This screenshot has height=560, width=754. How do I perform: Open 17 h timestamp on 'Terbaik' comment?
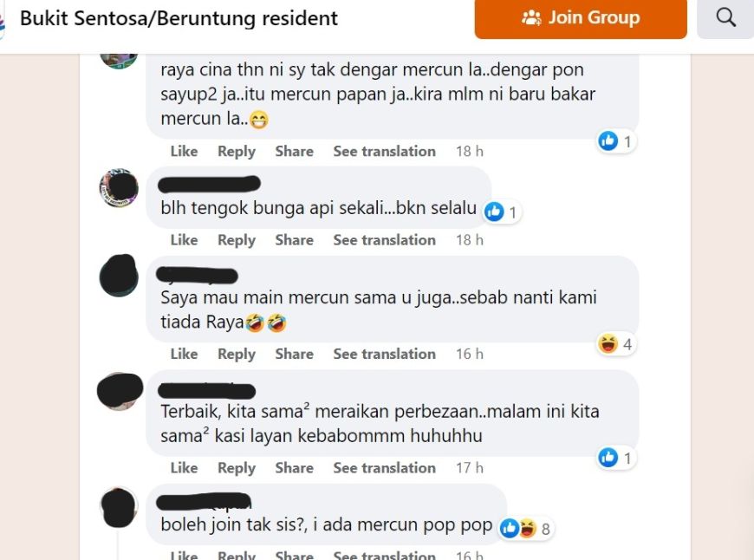pyautogui.click(x=470, y=467)
